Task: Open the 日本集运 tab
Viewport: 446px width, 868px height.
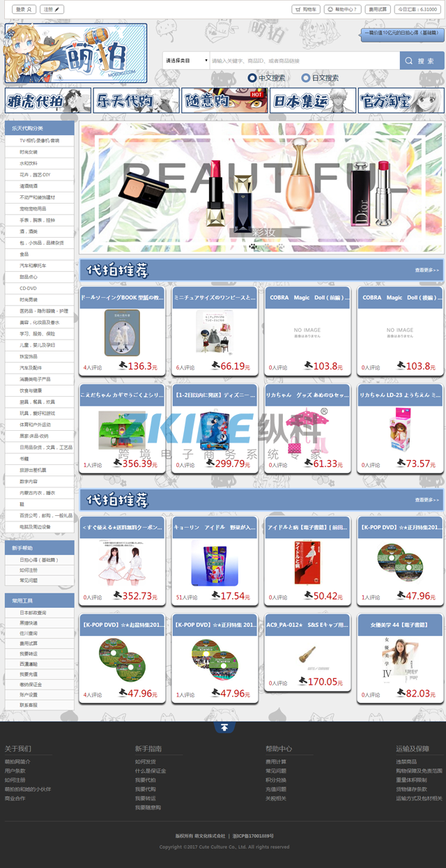Action: click(x=313, y=100)
